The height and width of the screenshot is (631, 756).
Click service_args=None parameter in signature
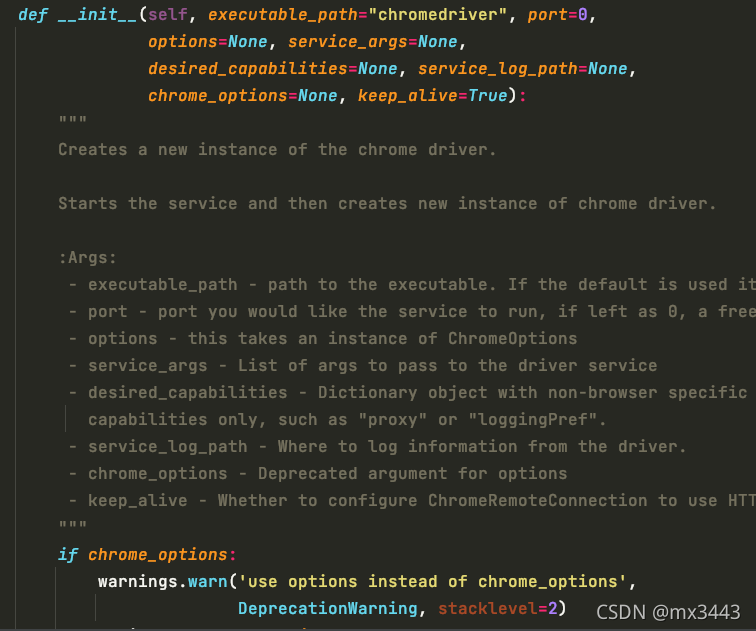pyautogui.click(x=373, y=42)
